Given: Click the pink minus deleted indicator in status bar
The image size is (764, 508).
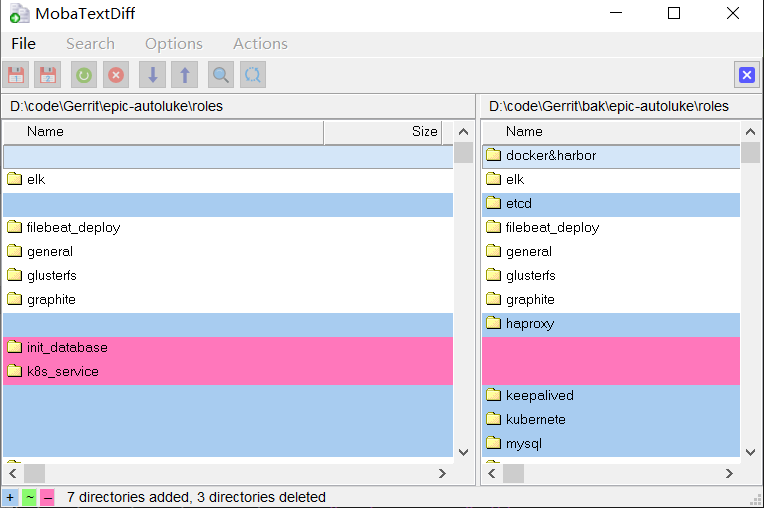Looking at the screenshot, I should (47, 498).
